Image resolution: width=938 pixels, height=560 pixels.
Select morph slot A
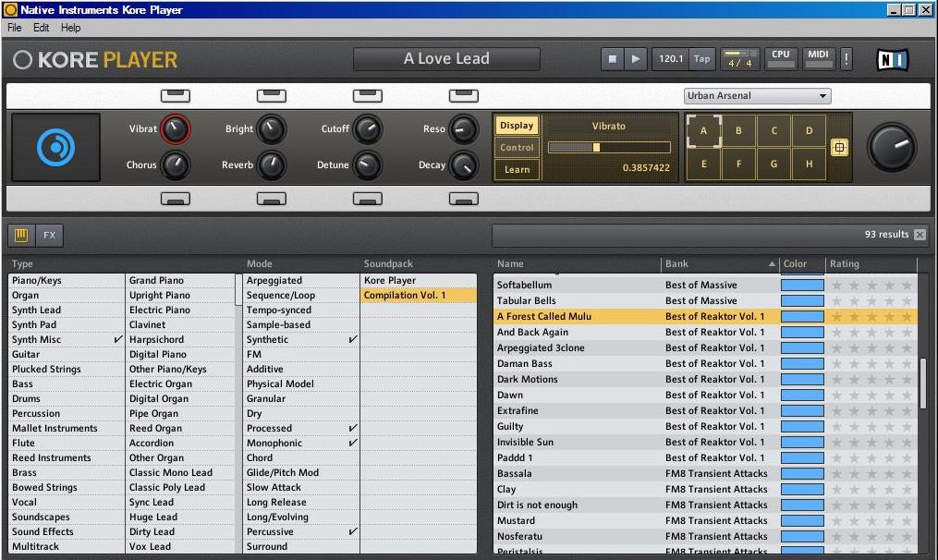click(703, 131)
